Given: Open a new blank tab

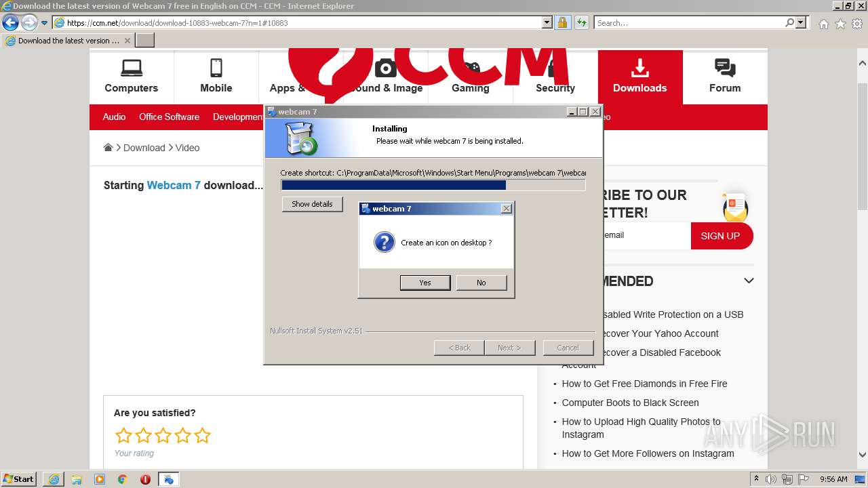Looking at the screenshot, I should pyautogui.click(x=145, y=41).
